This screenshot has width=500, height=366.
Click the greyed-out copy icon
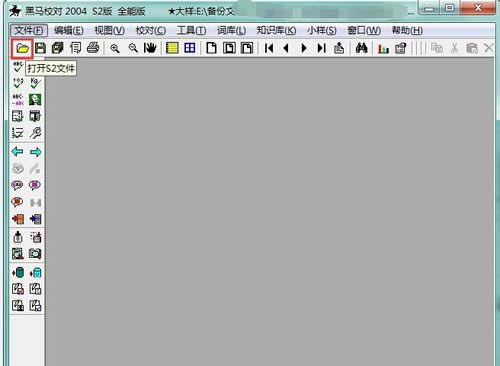pos(437,48)
